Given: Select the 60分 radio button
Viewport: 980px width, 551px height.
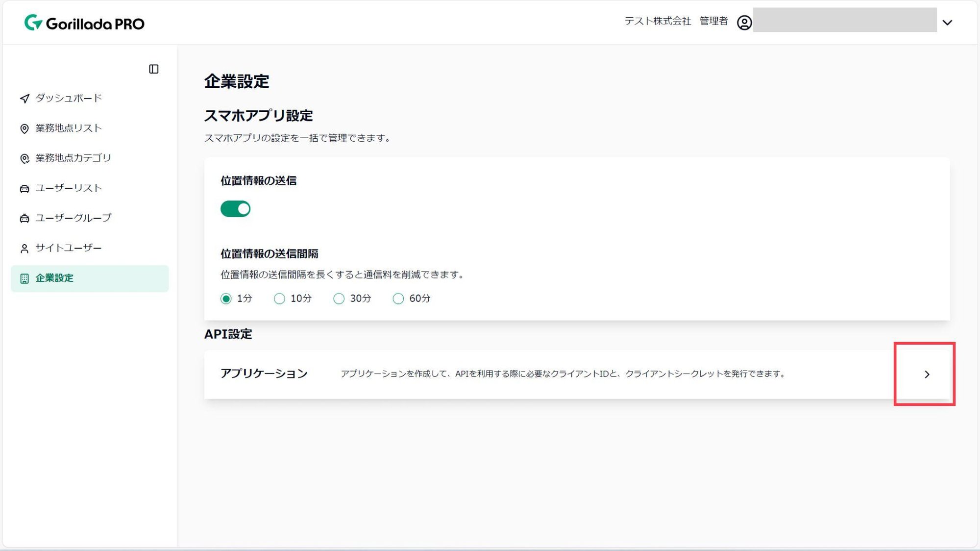Looking at the screenshot, I should (x=397, y=298).
